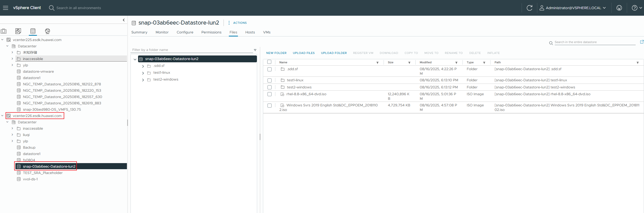Select the fs0804 datastore
The width and height of the screenshot is (644, 213).
tap(29, 160)
